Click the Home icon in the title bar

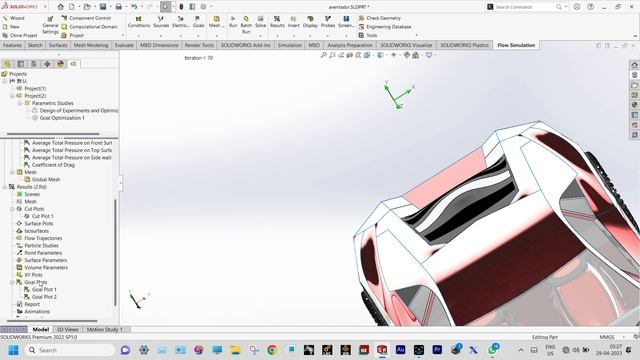60,7
